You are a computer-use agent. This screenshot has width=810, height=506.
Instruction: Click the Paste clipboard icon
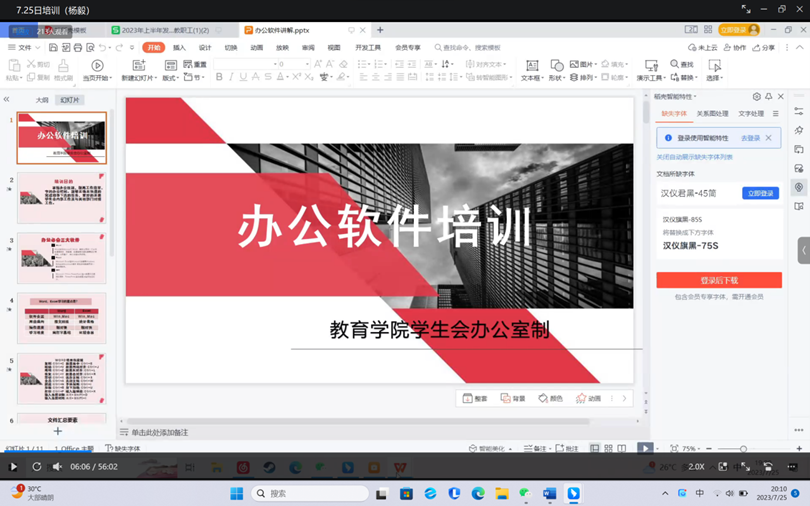pos(14,66)
